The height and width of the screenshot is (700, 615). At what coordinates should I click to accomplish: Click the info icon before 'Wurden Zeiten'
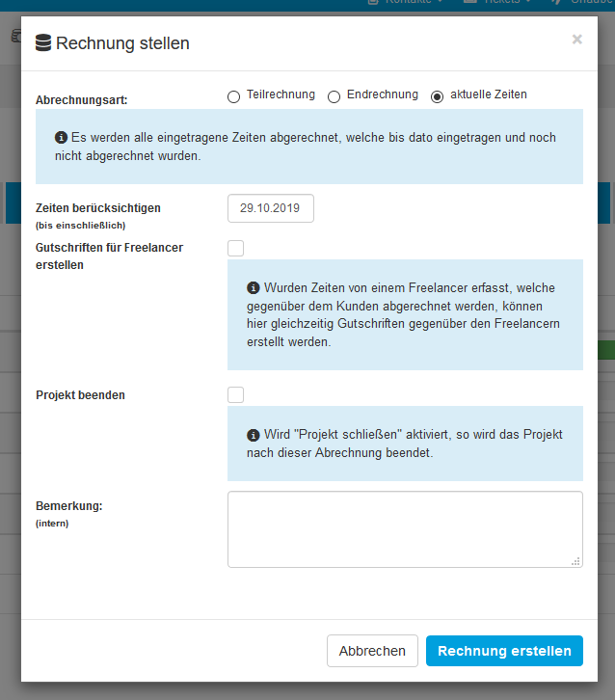pyautogui.click(x=254, y=288)
